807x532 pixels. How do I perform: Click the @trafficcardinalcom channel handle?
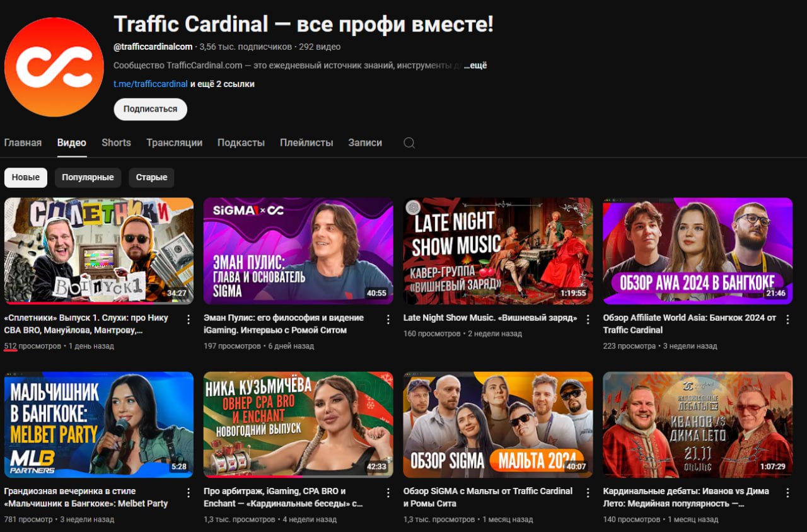click(153, 47)
